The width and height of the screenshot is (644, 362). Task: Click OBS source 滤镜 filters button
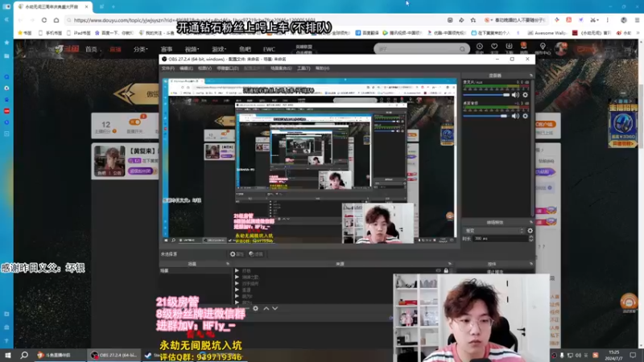coord(256,254)
